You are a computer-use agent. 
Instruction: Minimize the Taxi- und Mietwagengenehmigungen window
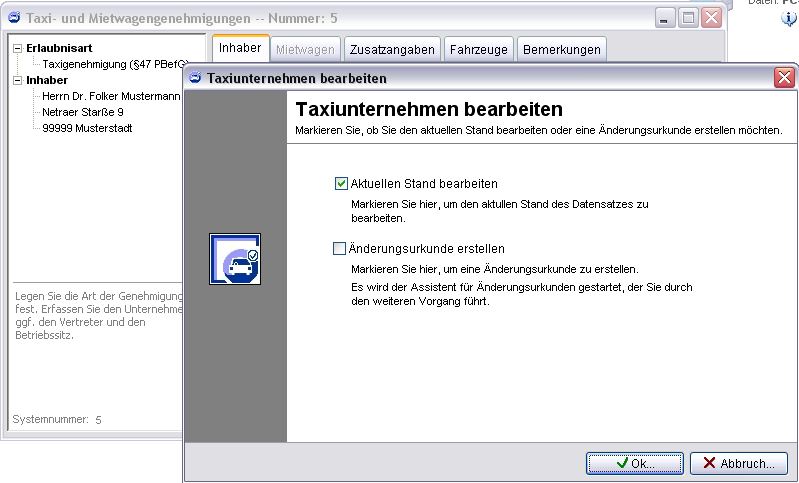tap(665, 17)
